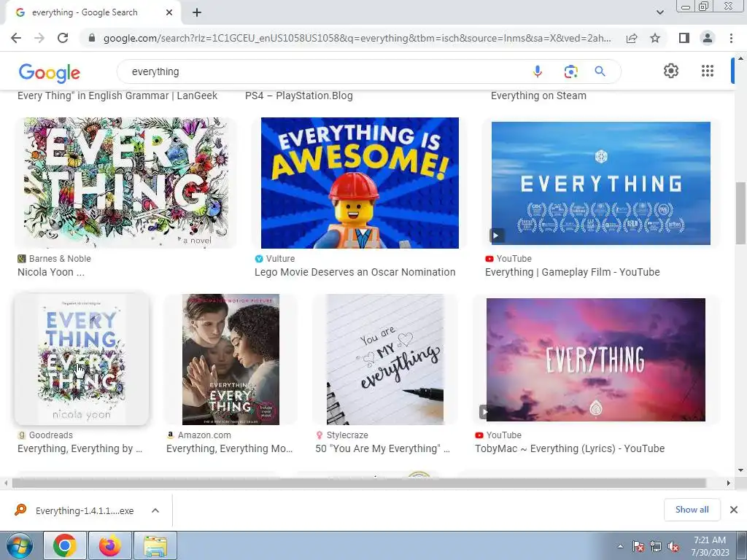Open the tab search dropdown
747x560 pixels.
pos(659,12)
